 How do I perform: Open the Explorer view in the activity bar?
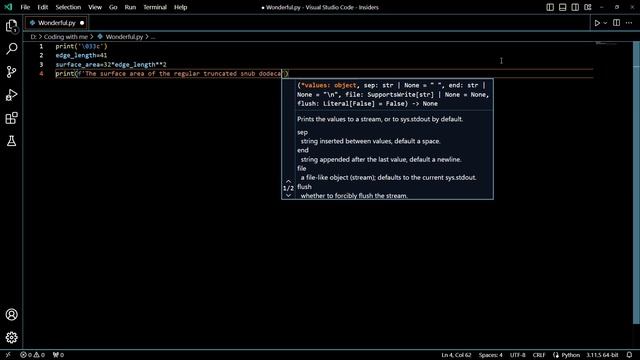click(11, 26)
